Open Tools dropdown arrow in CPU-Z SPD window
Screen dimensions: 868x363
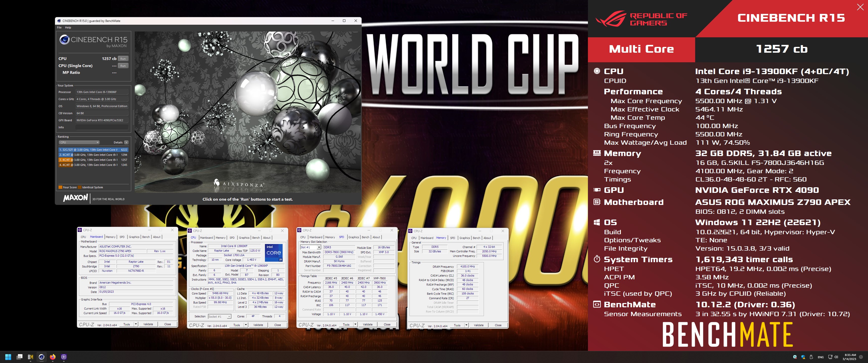(356, 325)
